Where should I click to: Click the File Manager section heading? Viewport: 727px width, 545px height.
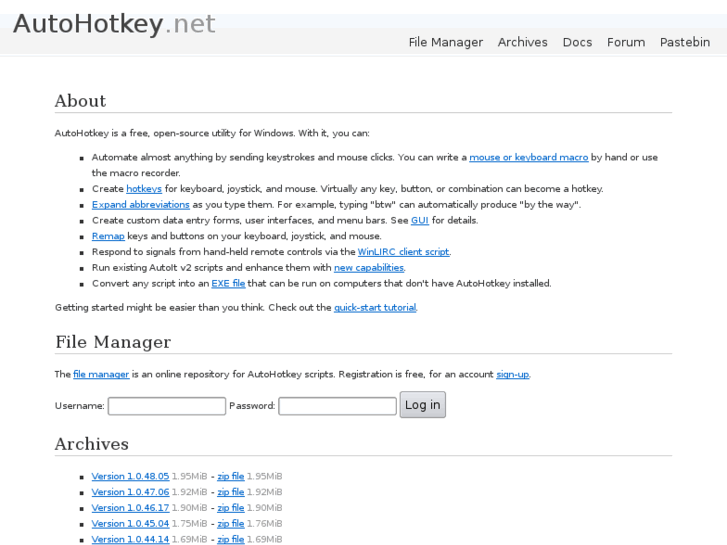pos(113,342)
